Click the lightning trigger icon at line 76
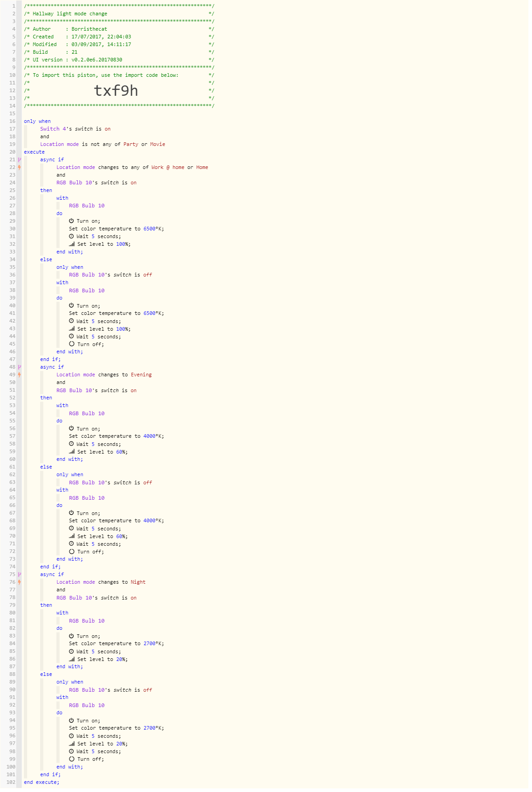 (x=19, y=582)
